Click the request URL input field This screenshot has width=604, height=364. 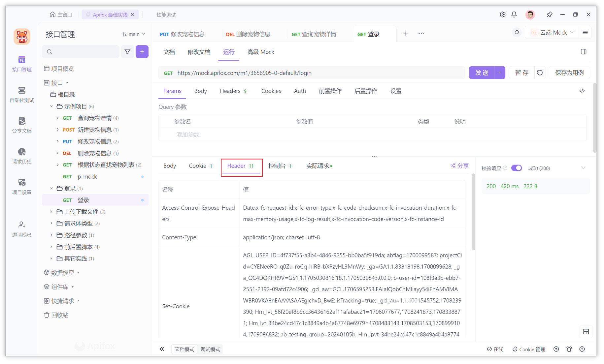coord(297,73)
